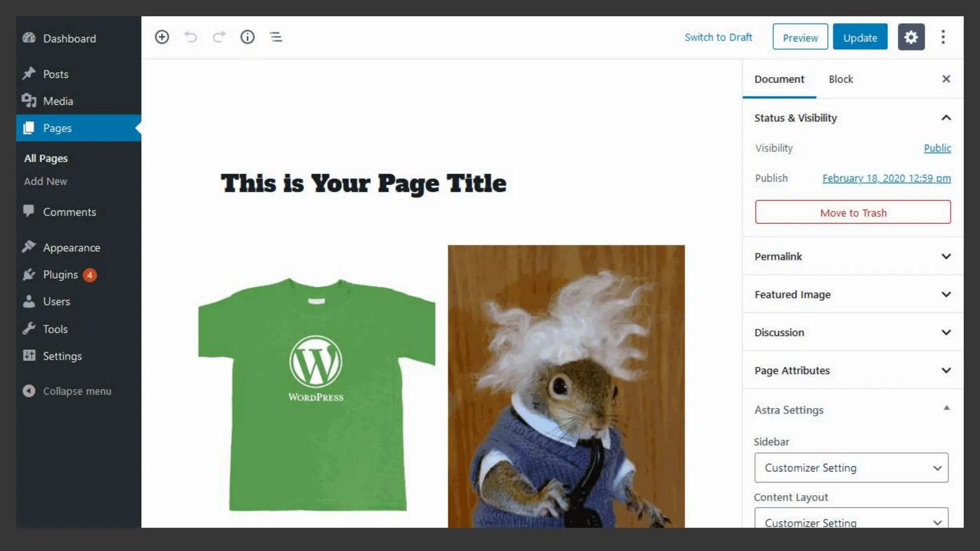Collapse the admin menu with arrow icon
This screenshot has height=551, width=980.
click(x=29, y=391)
